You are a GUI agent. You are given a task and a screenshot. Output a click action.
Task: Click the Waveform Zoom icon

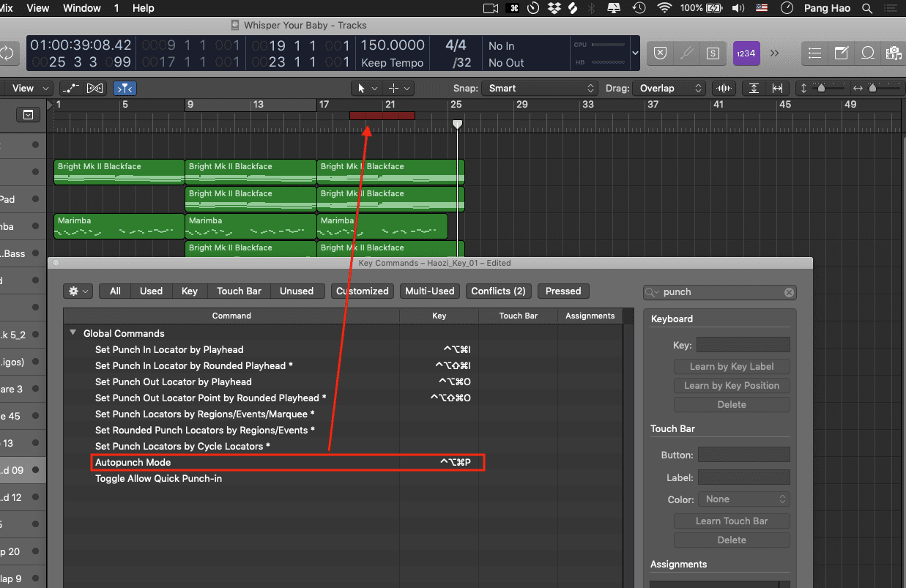[724, 88]
